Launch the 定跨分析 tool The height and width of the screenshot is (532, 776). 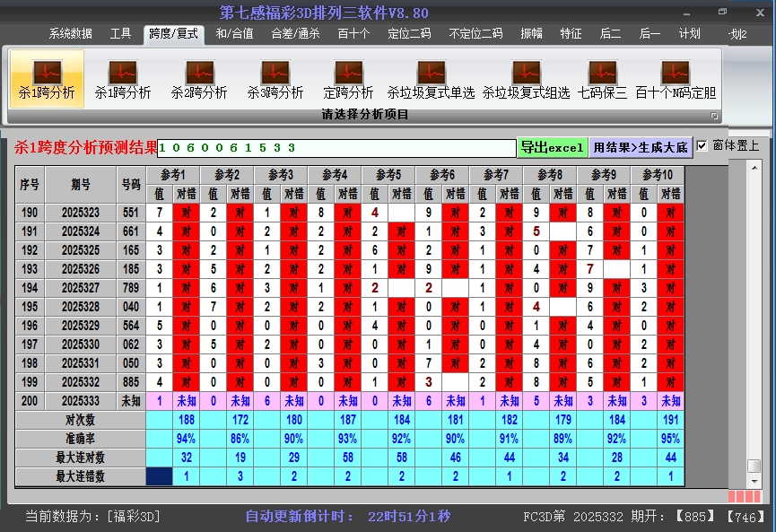(x=348, y=79)
